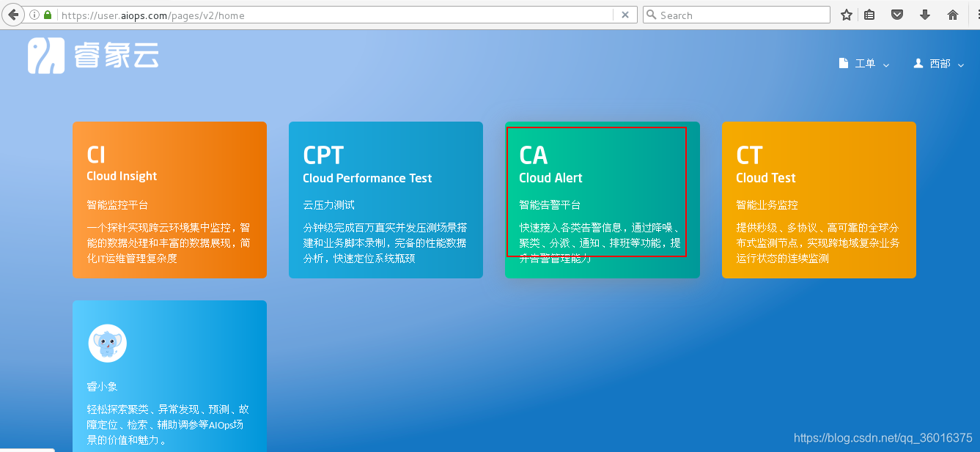This screenshot has width=980, height=452.
Task: Open the CA Cloud Alert card
Action: 603,200
